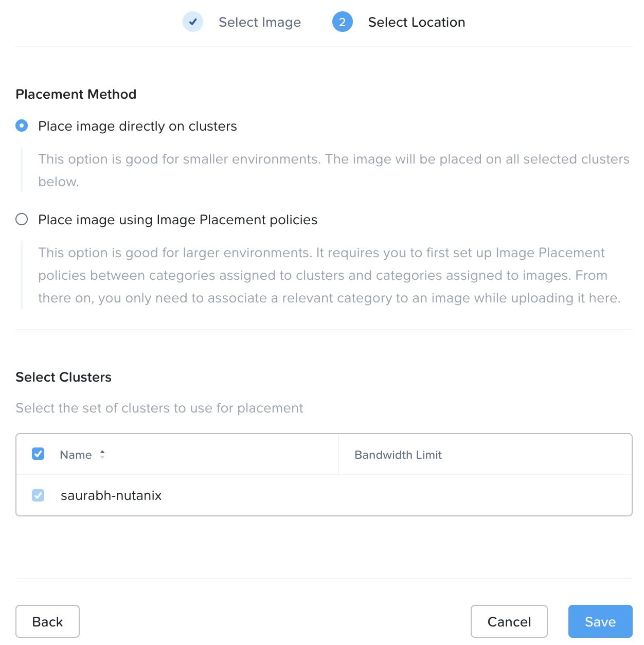
Task: Cancel the image upload dialog
Action: click(509, 621)
